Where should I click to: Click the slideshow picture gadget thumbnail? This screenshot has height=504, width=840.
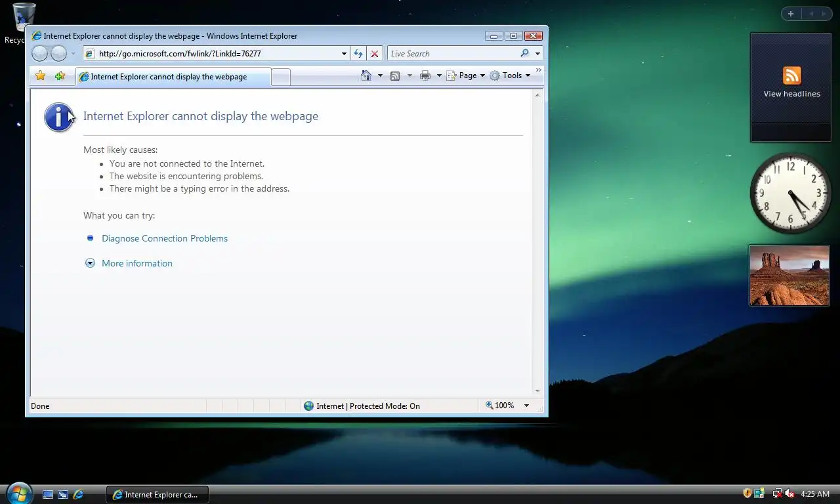pyautogui.click(x=789, y=276)
